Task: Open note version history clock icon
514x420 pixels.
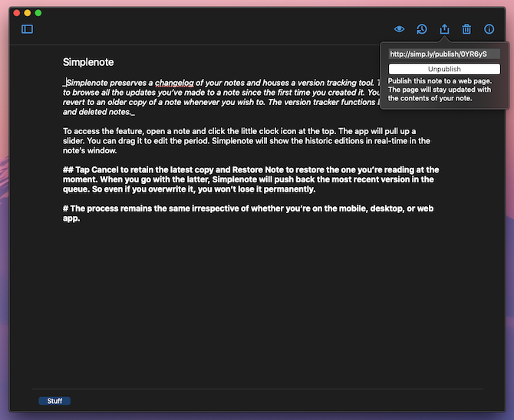Action: 422,29
